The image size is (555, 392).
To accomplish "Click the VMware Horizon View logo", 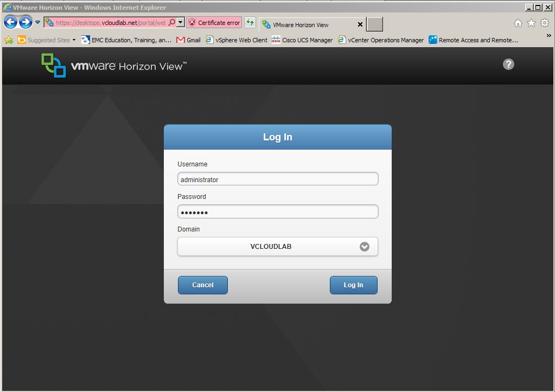I will (113, 66).
